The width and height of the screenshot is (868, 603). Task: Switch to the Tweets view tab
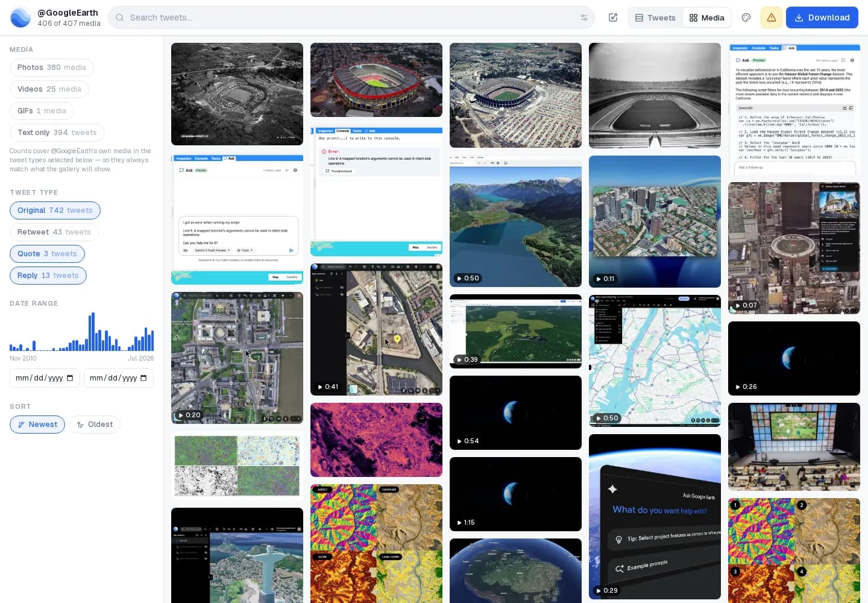click(x=655, y=17)
